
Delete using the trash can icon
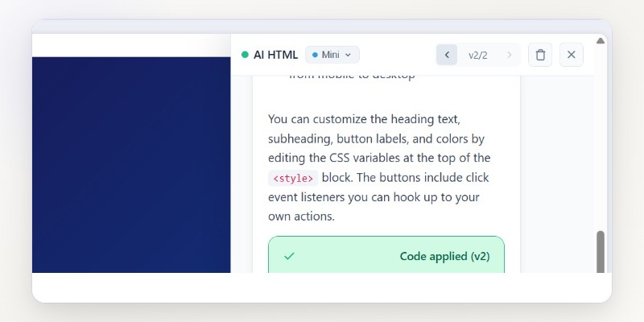pos(540,55)
